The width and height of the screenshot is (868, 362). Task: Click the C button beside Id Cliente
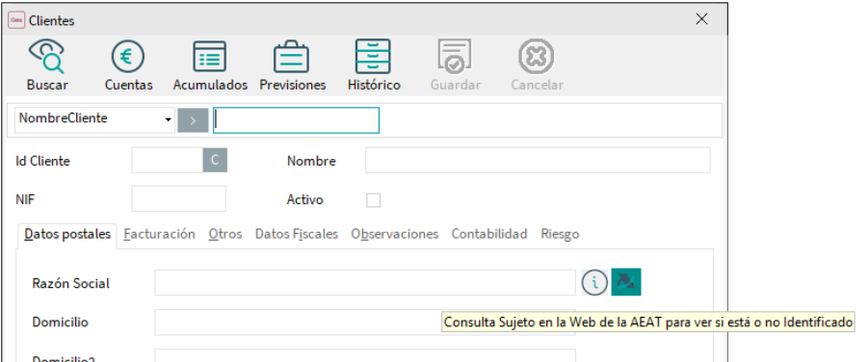pos(215,161)
